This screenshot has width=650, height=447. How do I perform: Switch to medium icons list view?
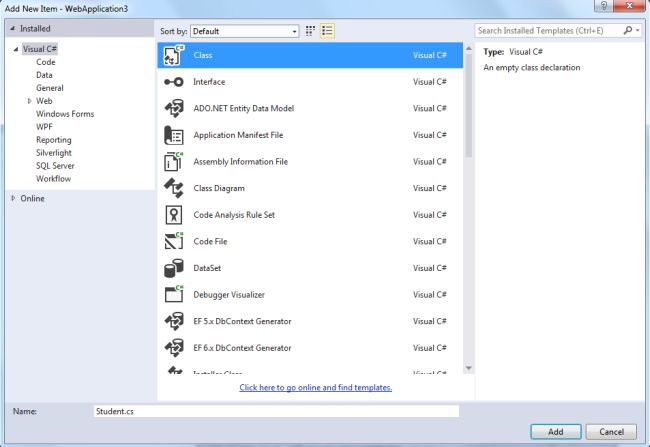tap(327, 31)
